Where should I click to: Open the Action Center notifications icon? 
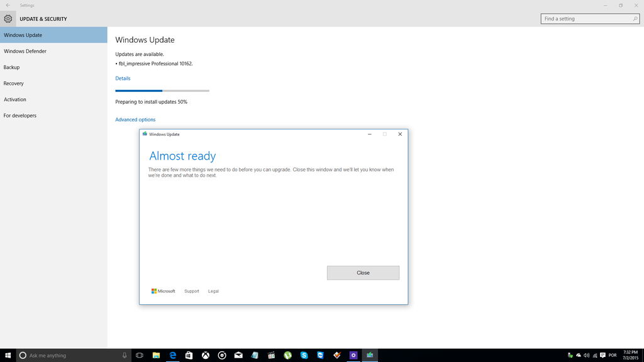click(602, 356)
